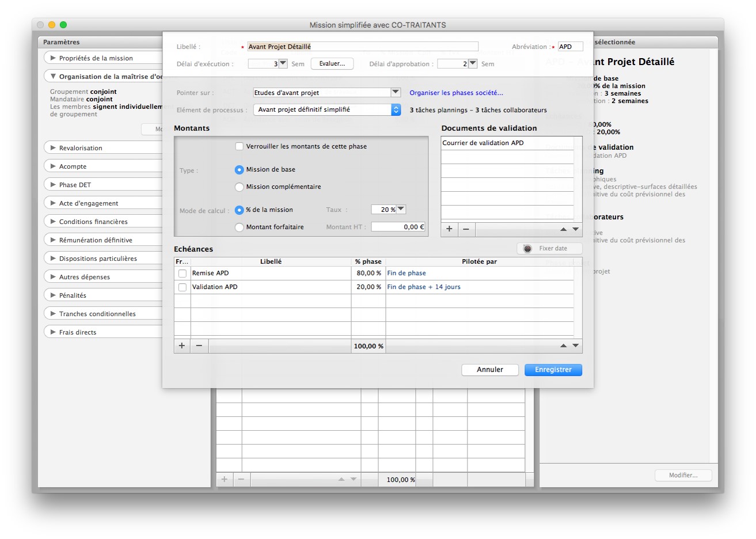Viewport: 756px width, 539px height.
Task: Click the Montant HT field
Action: (x=398, y=227)
